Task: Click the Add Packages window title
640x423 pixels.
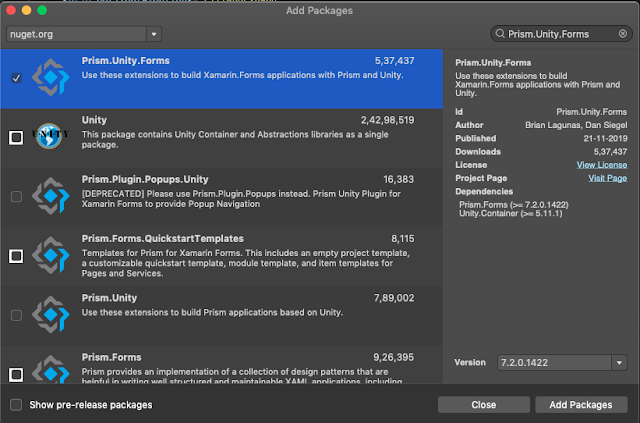Action: (x=319, y=11)
